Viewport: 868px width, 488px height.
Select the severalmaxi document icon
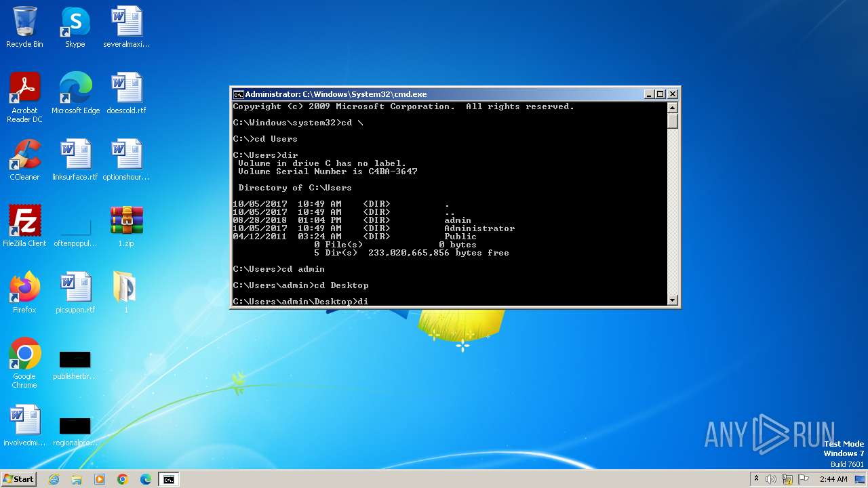(126, 27)
